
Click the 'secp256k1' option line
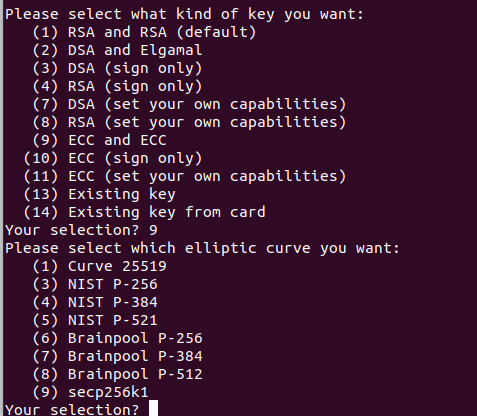point(90,392)
